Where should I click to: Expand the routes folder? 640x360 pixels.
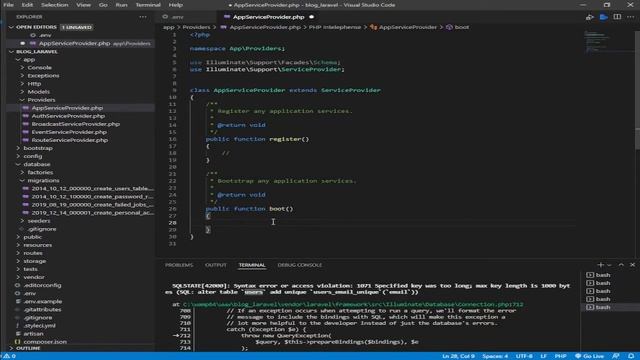[18, 253]
